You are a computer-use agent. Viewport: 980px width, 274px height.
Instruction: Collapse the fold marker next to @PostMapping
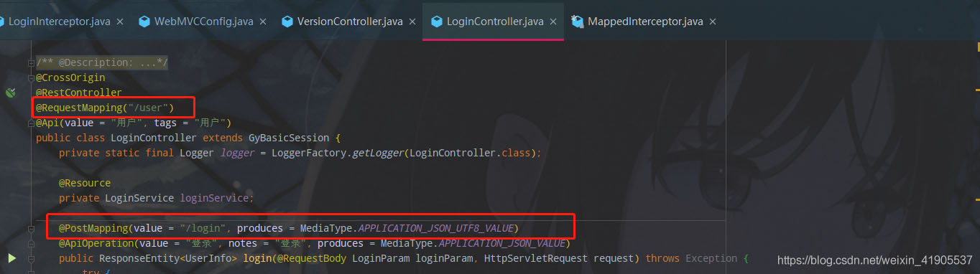coord(31,228)
